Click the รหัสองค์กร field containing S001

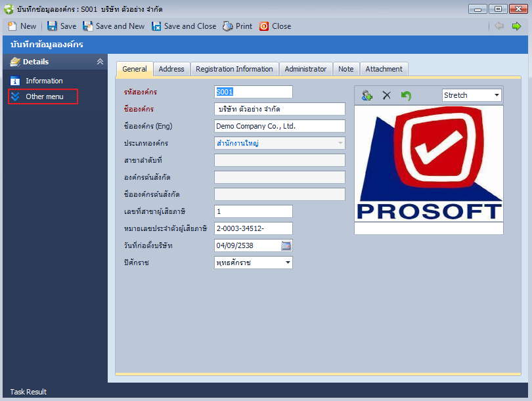point(253,92)
